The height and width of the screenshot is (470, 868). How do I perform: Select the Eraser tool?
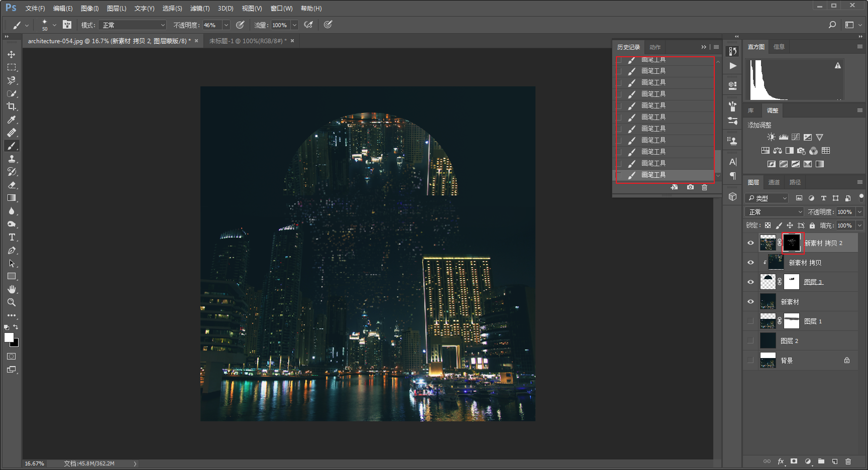pos(12,185)
